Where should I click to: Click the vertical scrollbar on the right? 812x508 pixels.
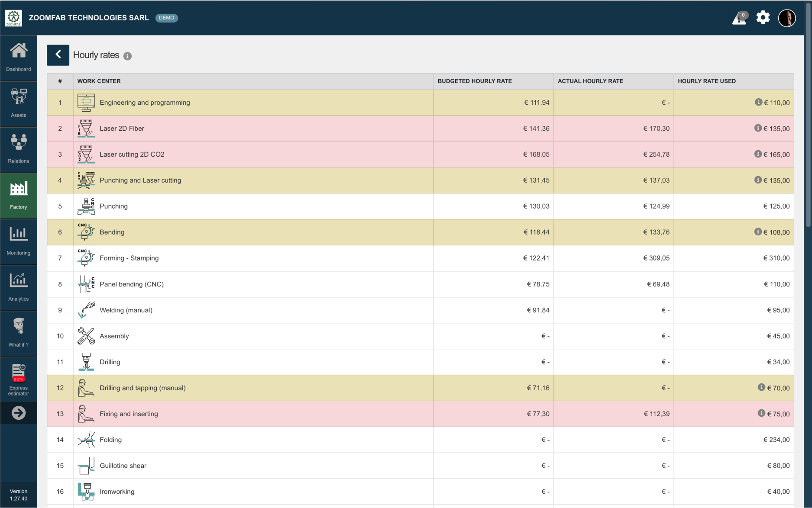click(x=808, y=130)
